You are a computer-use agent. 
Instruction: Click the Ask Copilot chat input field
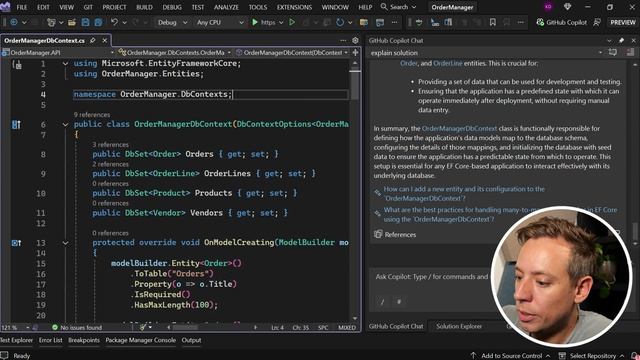point(433,277)
